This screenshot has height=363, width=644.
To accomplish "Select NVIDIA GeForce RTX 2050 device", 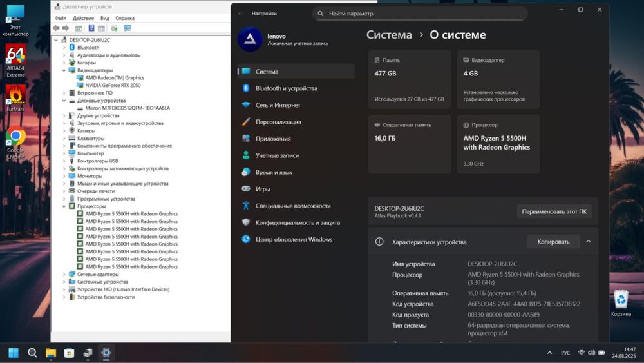I will 113,86.
